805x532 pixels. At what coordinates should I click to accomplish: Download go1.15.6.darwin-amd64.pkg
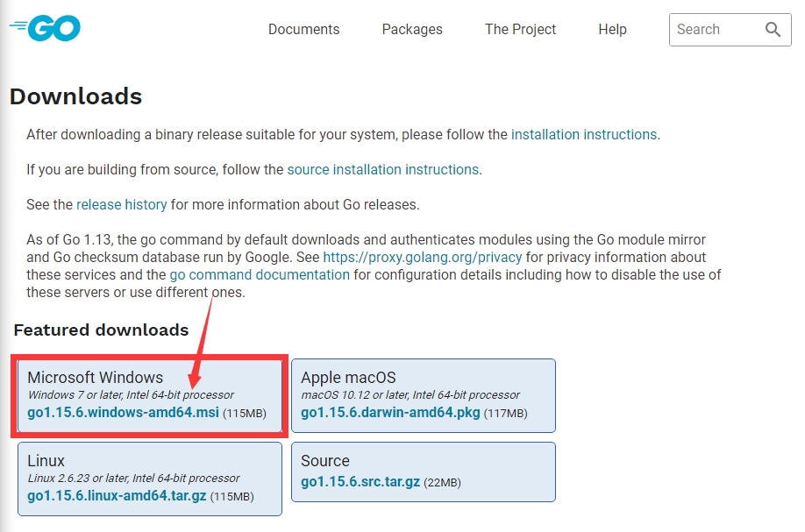coord(390,413)
